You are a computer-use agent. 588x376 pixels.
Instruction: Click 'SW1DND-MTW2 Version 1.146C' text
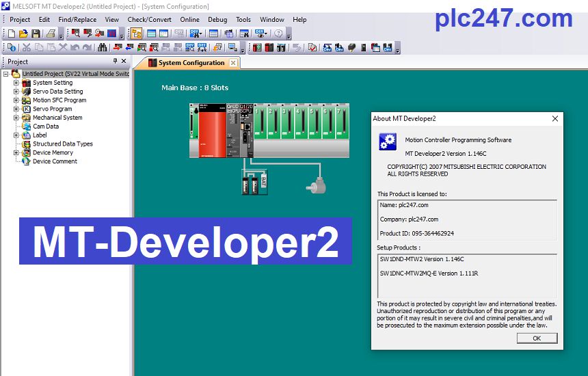click(422, 259)
